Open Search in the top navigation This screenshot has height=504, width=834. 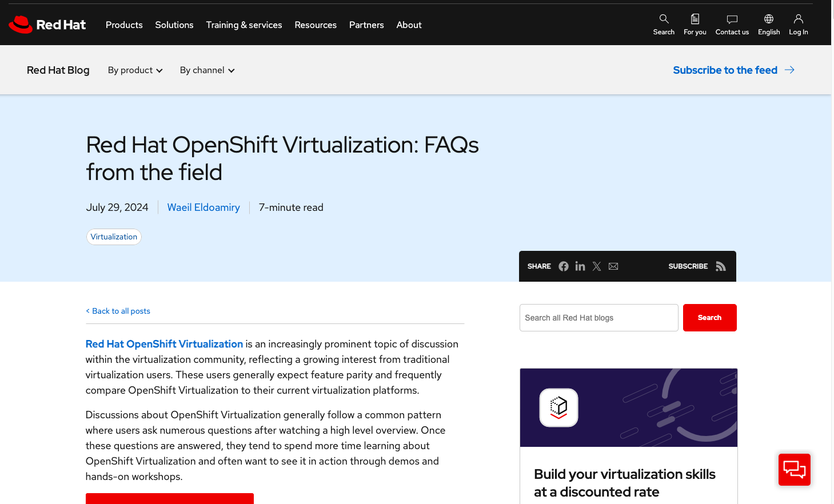click(664, 25)
